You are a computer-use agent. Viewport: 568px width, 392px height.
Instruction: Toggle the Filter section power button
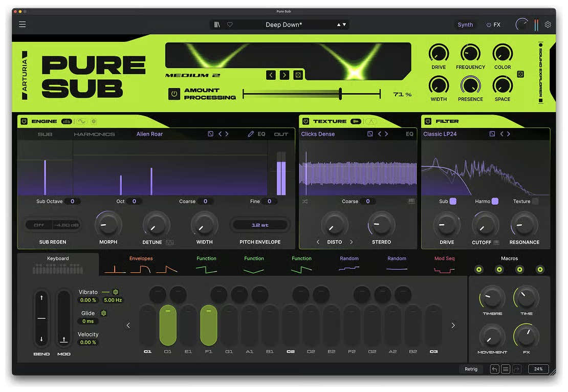pyautogui.click(x=428, y=121)
